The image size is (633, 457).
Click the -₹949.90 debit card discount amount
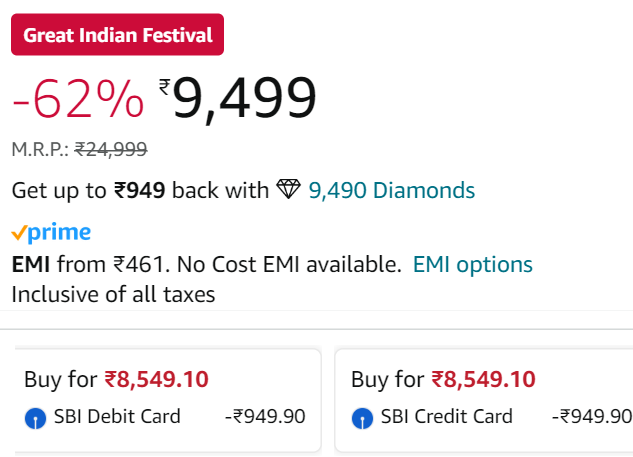(x=265, y=416)
